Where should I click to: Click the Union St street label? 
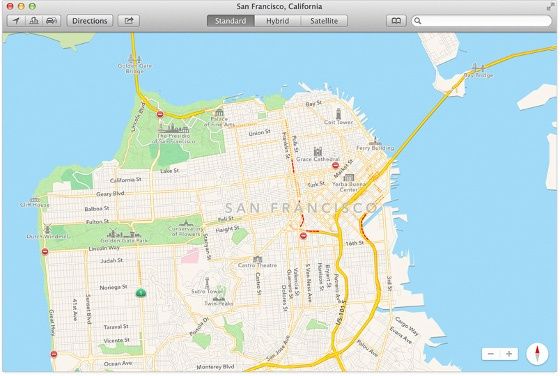pyautogui.click(x=259, y=133)
